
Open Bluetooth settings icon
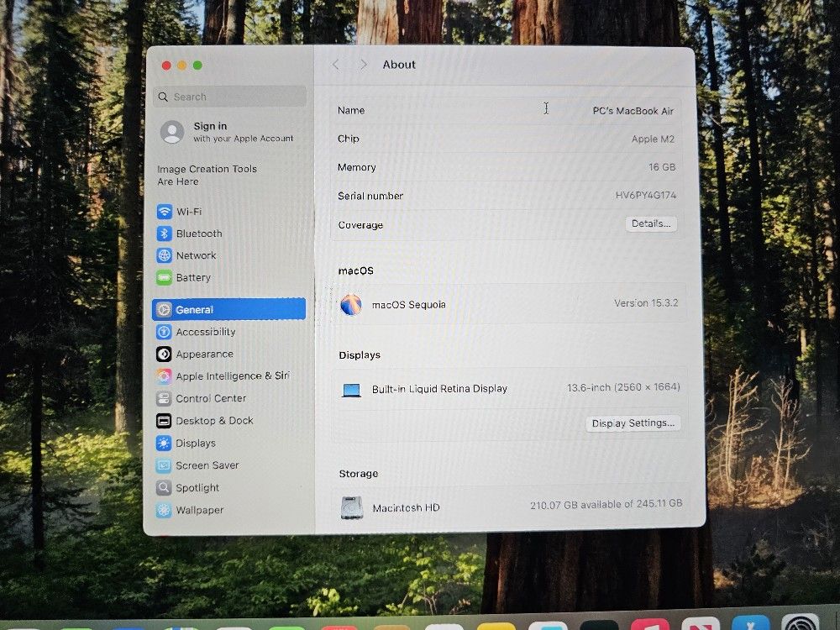pyautogui.click(x=164, y=234)
